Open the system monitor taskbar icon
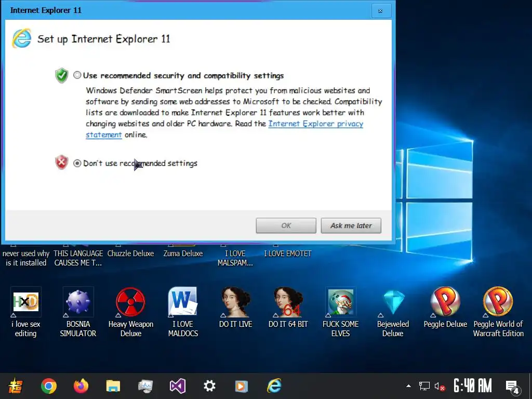 pos(145,386)
